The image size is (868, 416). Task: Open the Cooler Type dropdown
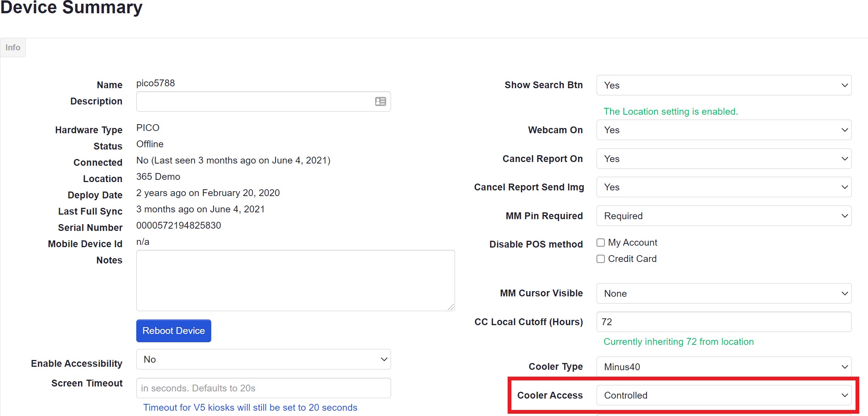[x=724, y=367]
